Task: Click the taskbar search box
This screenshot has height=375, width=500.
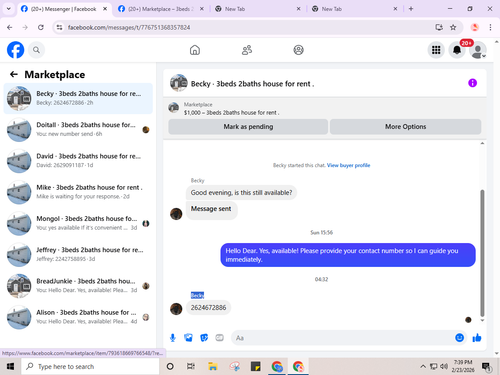Action: (x=90, y=367)
